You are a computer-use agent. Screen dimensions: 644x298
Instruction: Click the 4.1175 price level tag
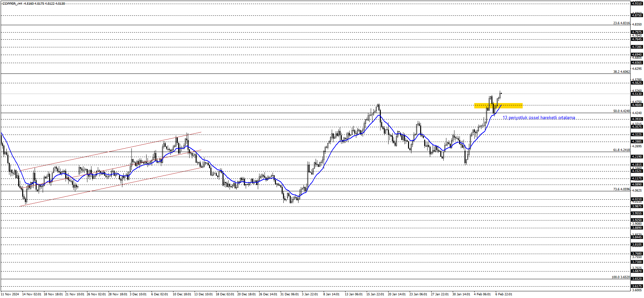637,179
